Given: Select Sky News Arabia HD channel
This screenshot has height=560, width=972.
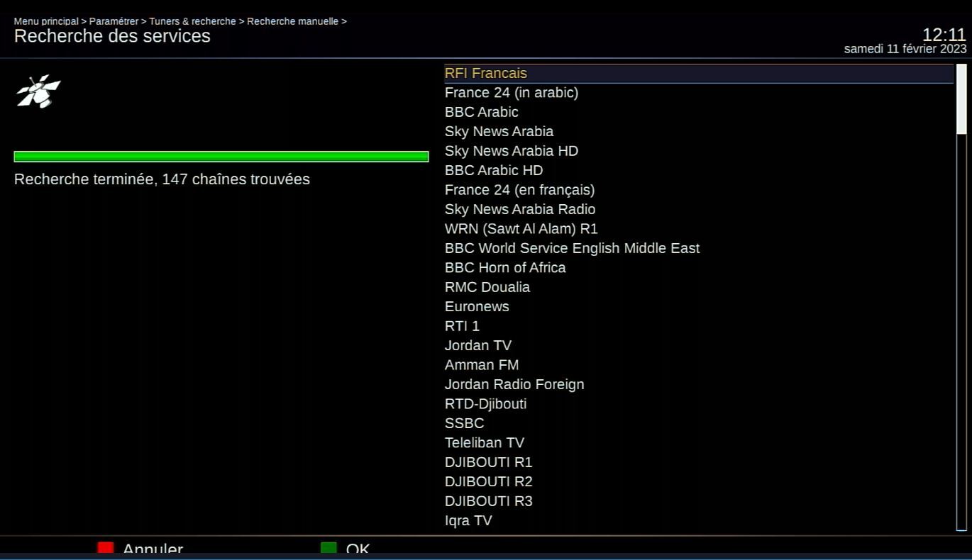Looking at the screenshot, I should point(699,151).
